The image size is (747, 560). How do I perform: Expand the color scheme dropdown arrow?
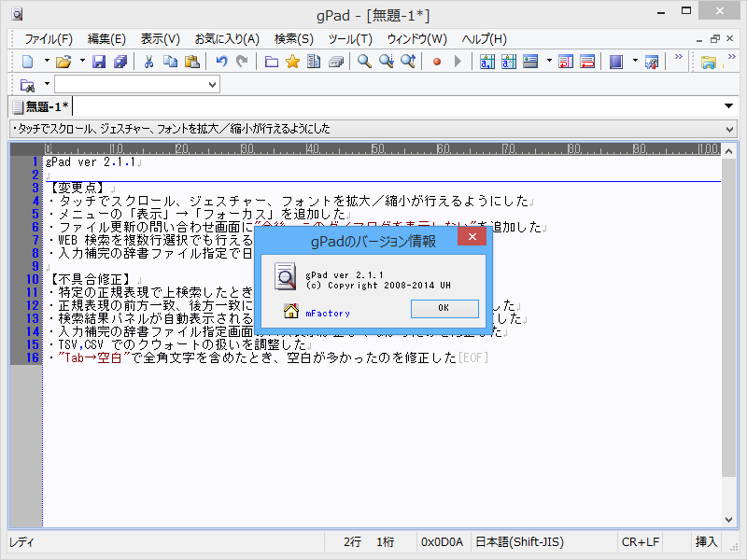[635, 61]
